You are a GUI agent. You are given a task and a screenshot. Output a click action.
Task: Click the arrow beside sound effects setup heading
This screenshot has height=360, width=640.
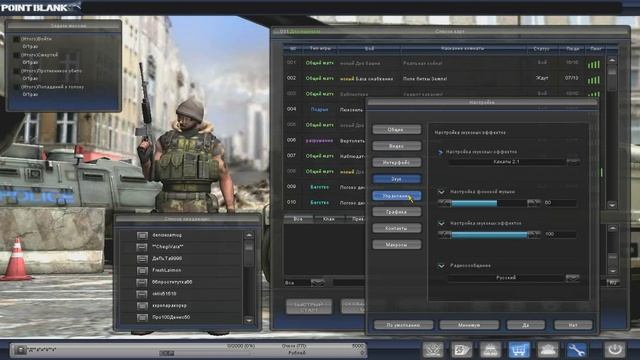coord(440,152)
